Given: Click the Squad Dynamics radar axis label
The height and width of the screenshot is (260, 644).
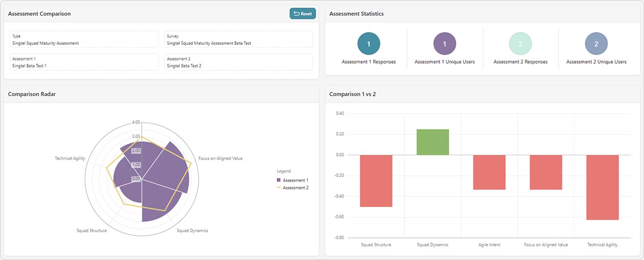Looking at the screenshot, I should pos(193,230).
